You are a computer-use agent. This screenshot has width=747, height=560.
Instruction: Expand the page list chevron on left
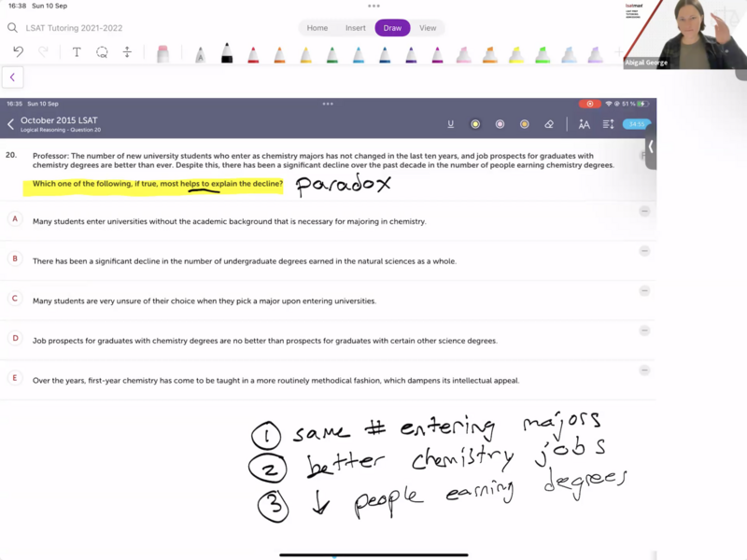(12, 77)
